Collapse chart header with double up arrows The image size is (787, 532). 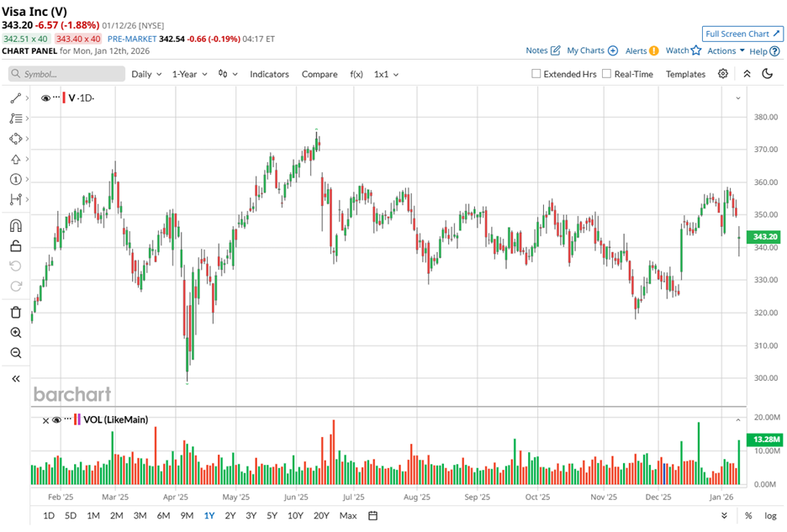tap(747, 74)
